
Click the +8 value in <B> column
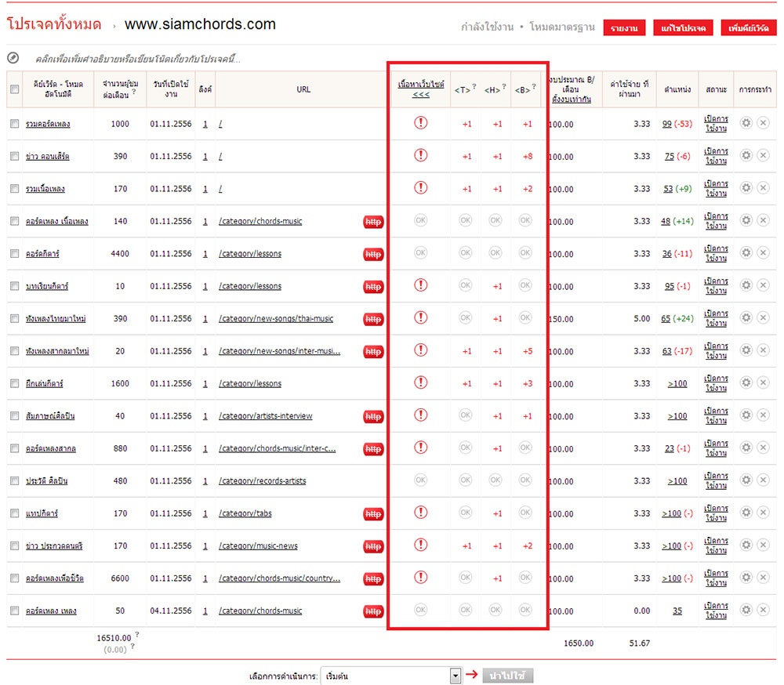pos(528,157)
